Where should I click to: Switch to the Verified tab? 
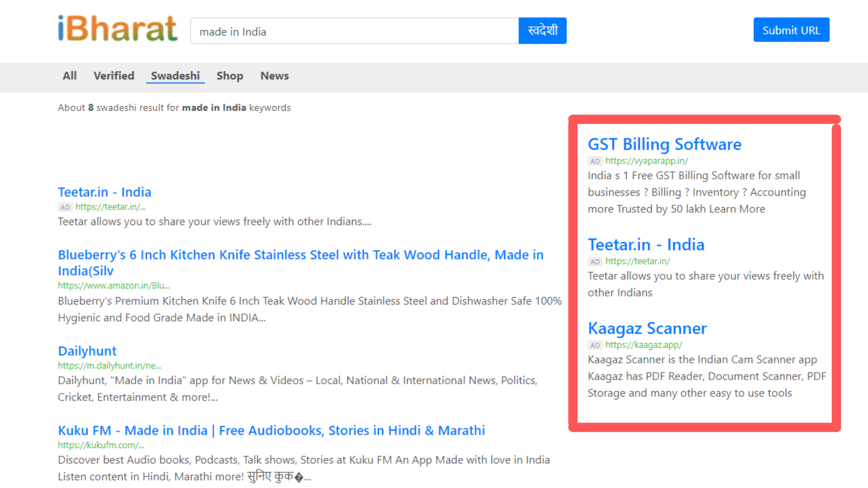[x=114, y=76]
